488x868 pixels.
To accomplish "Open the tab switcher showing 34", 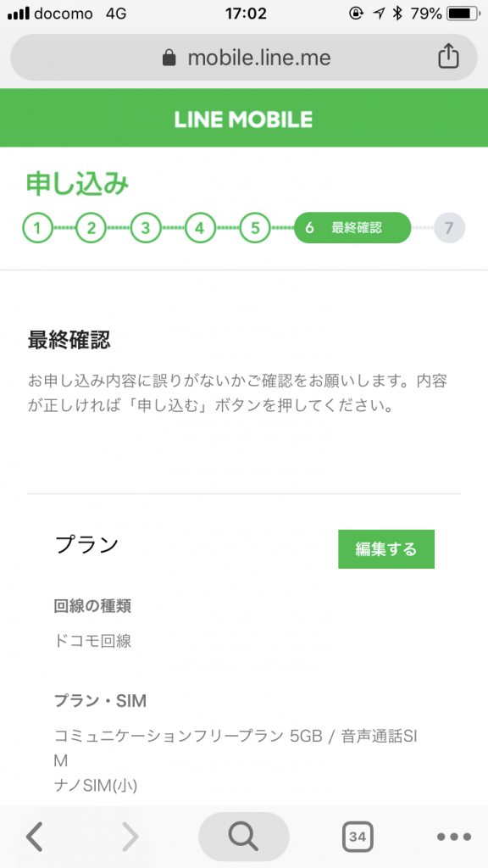I will pyautogui.click(x=358, y=837).
